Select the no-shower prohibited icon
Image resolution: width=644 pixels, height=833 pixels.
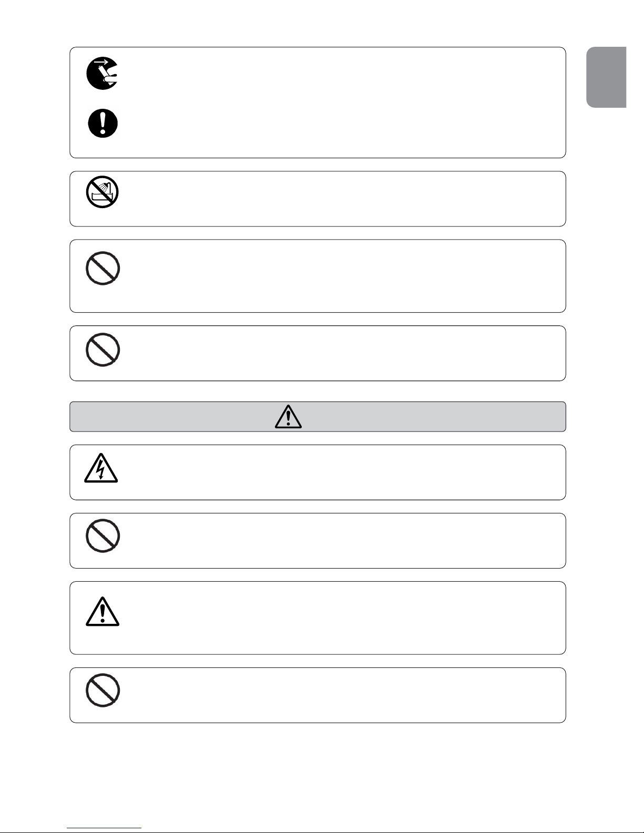tap(103, 192)
